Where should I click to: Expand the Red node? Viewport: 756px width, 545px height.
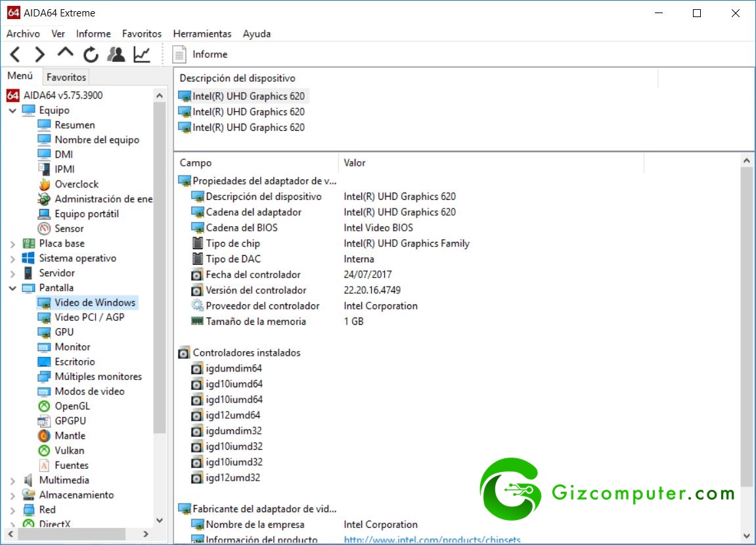coord(12,510)
